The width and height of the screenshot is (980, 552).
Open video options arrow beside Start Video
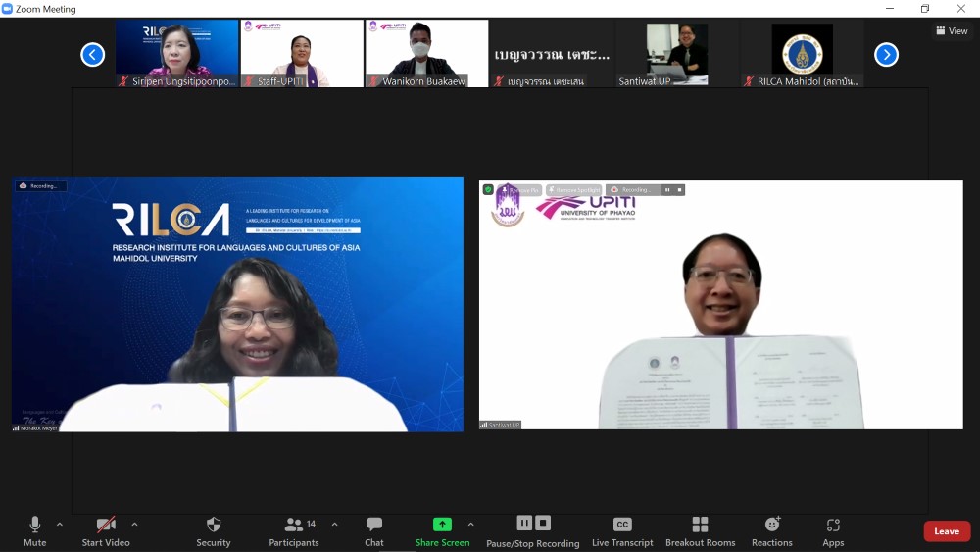tap(134, 524)
